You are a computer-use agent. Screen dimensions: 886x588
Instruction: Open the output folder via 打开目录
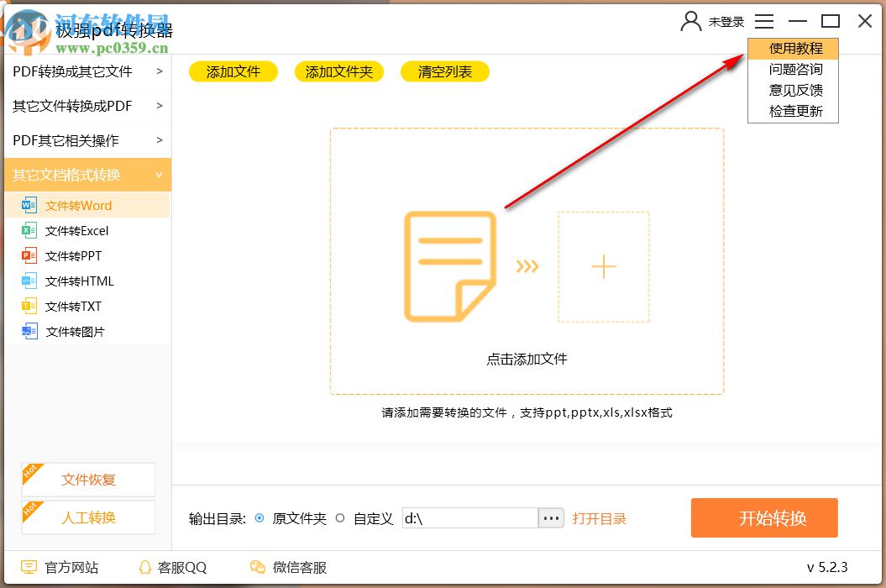coord(600,518)
